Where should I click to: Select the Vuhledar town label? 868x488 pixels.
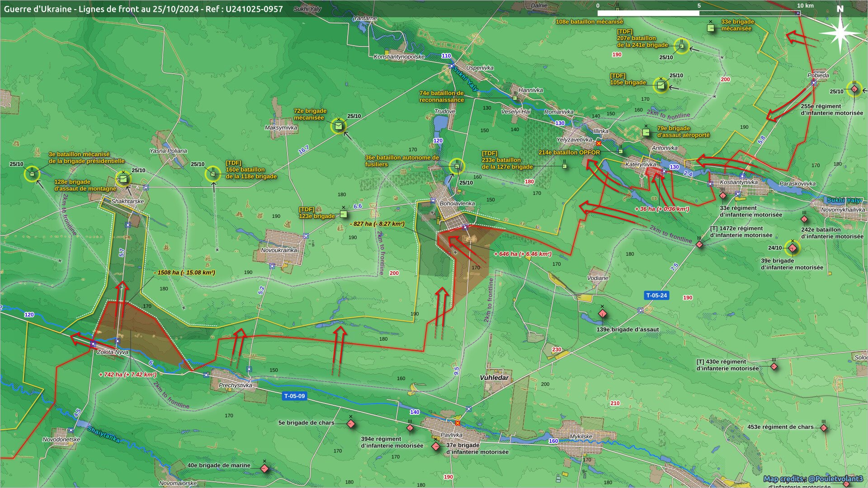click(x=494, y=378)
